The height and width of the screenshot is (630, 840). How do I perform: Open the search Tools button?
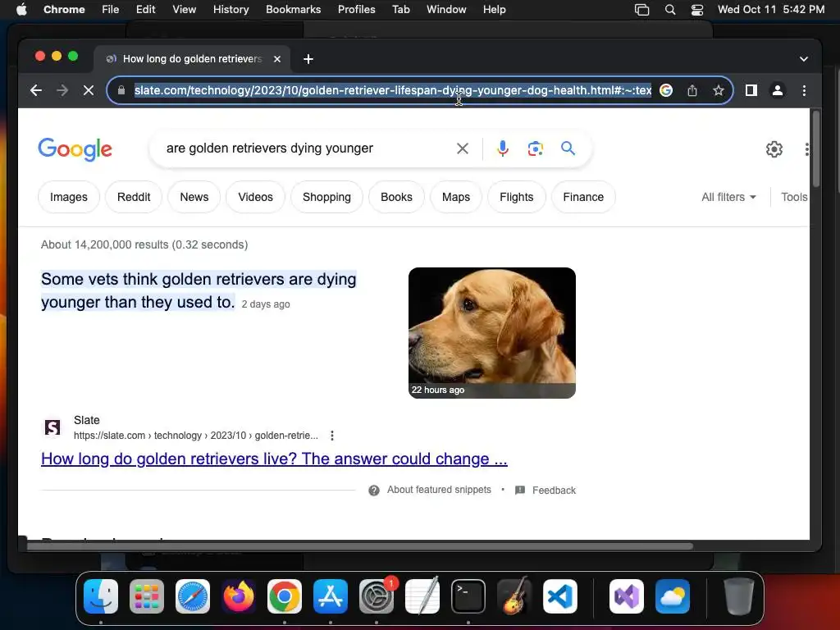pyautogui.click(x=794, y=197)
